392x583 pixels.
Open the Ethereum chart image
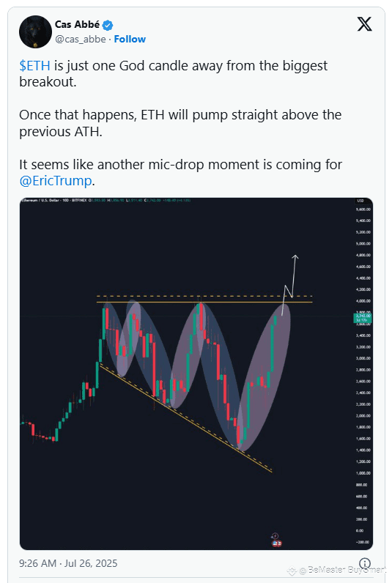click(x=196, y=374)
